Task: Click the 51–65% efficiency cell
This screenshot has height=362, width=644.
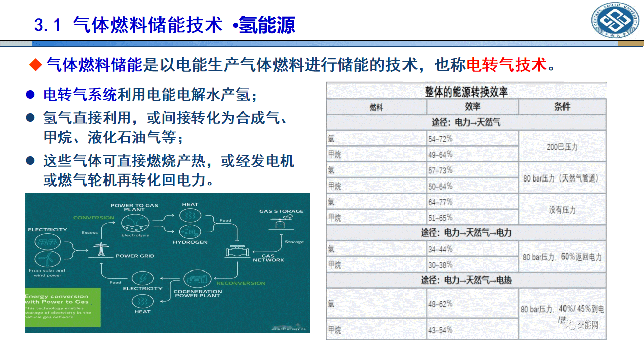Action: 472,217
